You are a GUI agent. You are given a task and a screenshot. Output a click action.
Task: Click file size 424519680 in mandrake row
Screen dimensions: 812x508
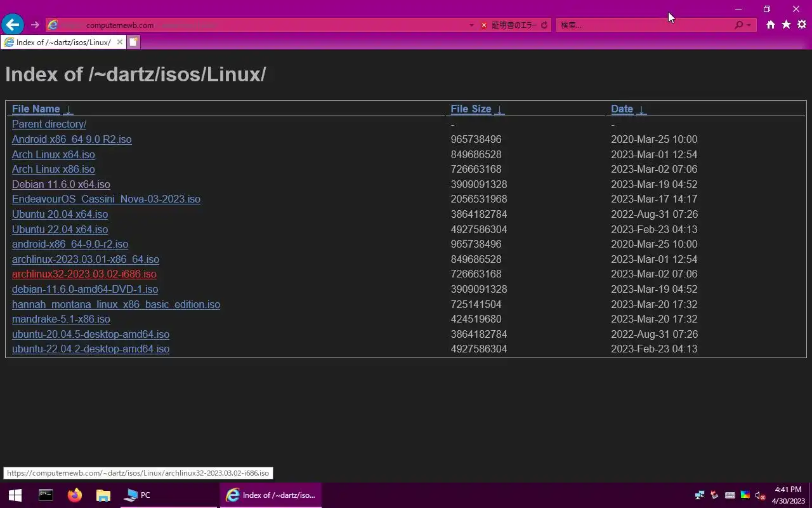(x=476, y=319)
